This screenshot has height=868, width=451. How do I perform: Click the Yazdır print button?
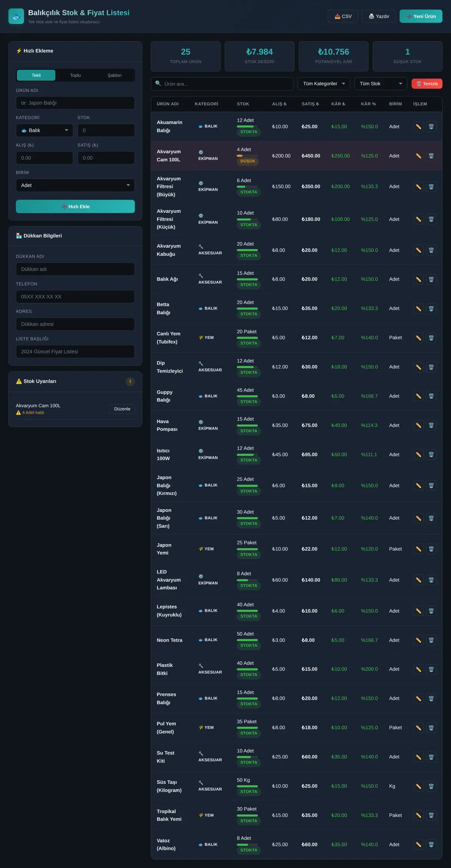[x=379, y=16]
